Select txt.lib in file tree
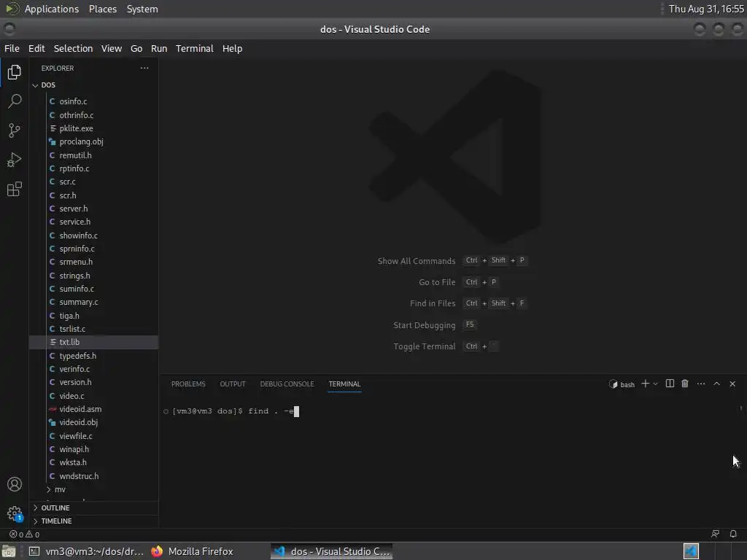 click(x=93, y=342)
